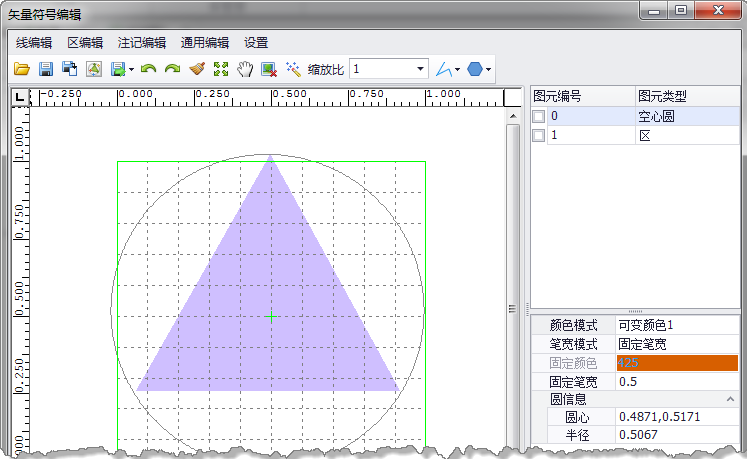Click the 图元类型 column header
Screen dimensions: 747x459
661,97
